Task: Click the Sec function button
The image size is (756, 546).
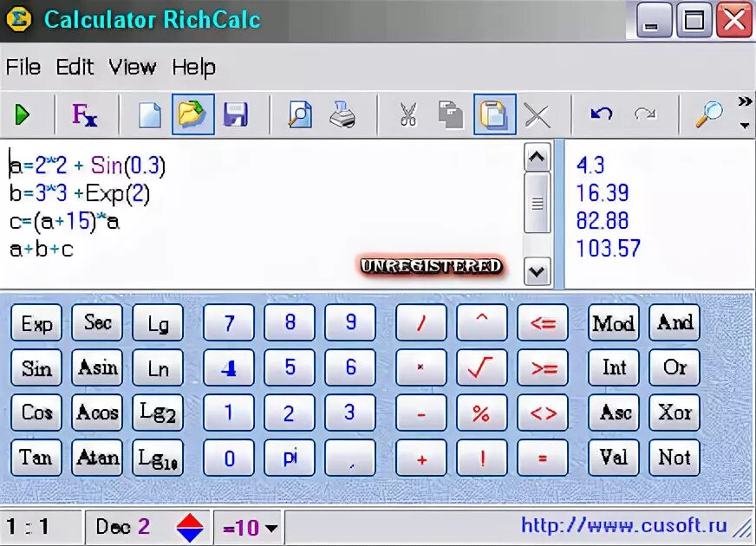Action: [97, 322]
